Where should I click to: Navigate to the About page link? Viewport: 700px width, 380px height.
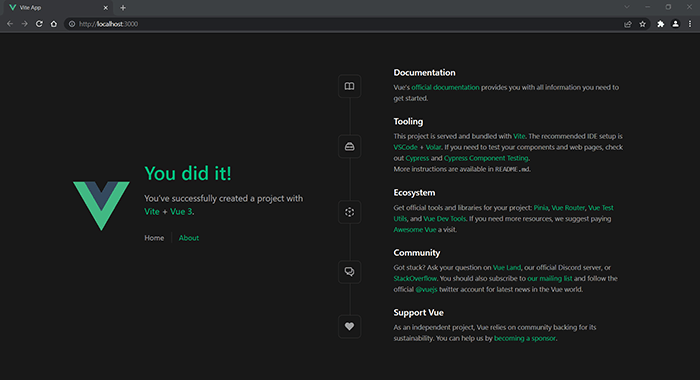click(189, 238)
